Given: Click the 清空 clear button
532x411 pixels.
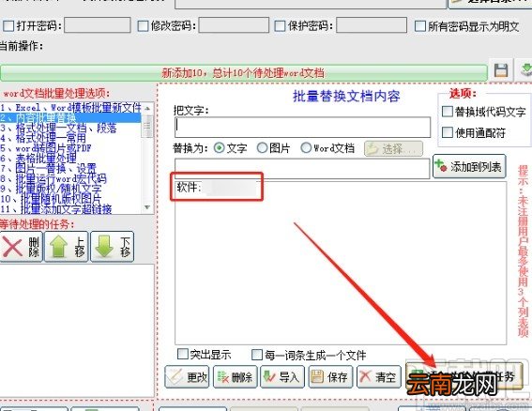Looking at the screenshot, I should point(379,376).
